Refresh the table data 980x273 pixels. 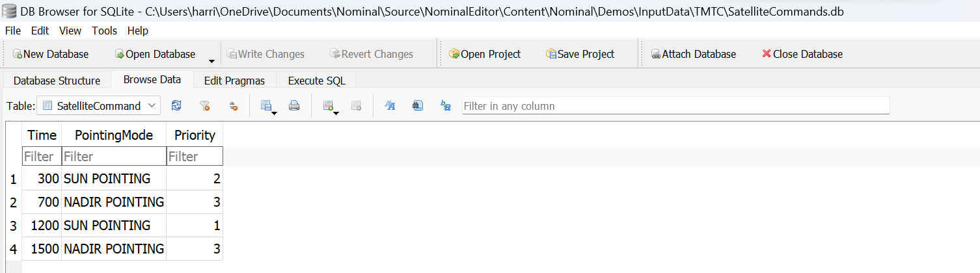pyautogui.click(x=176, y=106)
